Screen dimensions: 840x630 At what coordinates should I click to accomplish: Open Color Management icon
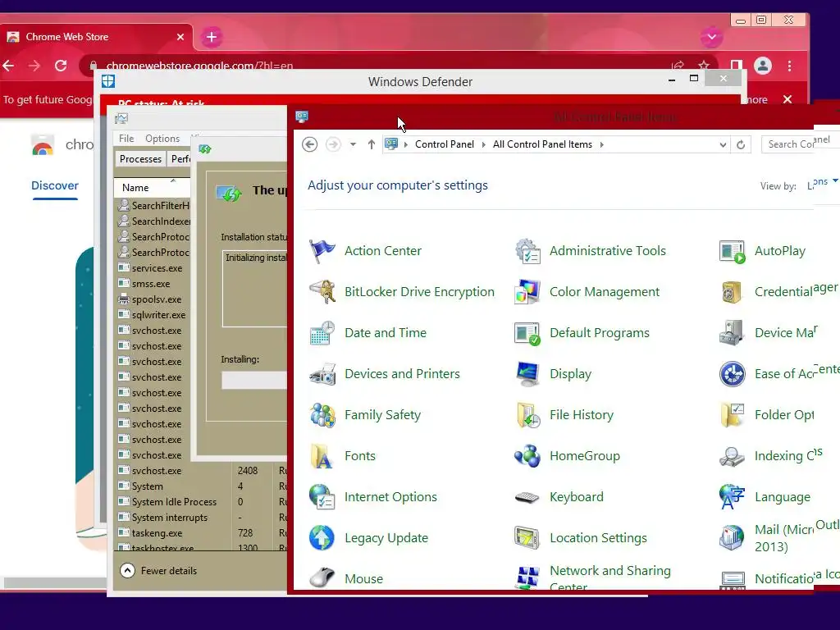(x=527, y=292)
